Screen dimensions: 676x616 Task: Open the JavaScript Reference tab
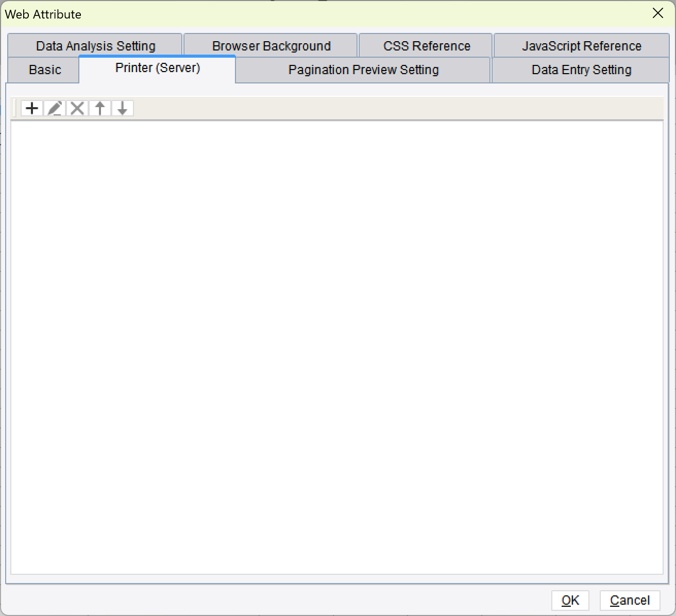point(582,45)
